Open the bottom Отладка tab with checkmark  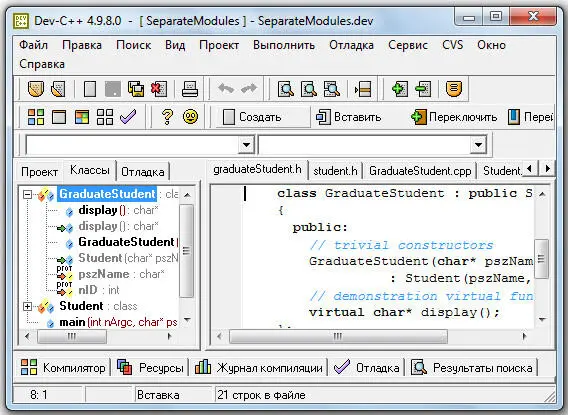tap(367, 368)
